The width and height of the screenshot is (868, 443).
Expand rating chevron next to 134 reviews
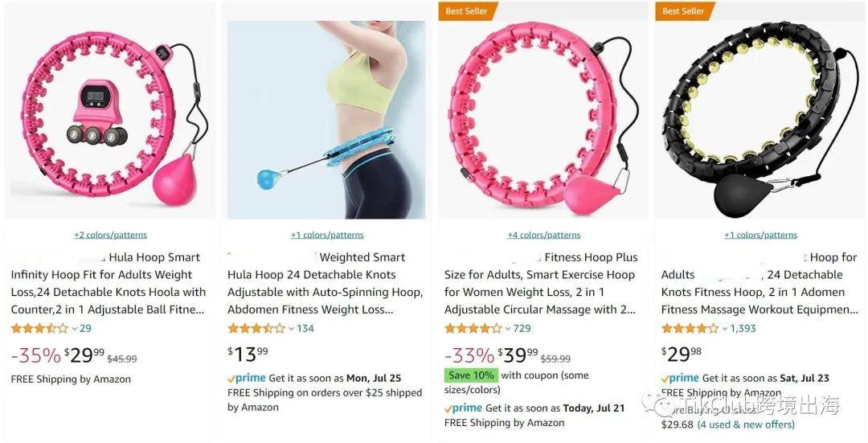pos(291,329)
